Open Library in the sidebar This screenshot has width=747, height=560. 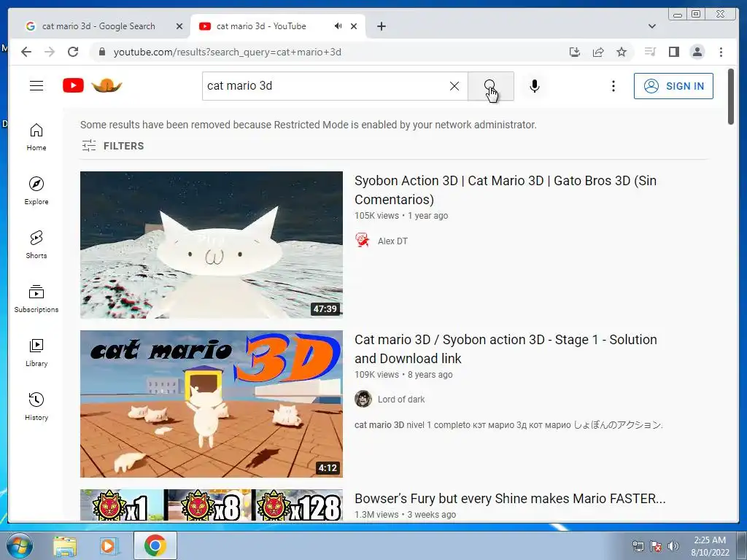click(x=36, y=352)
